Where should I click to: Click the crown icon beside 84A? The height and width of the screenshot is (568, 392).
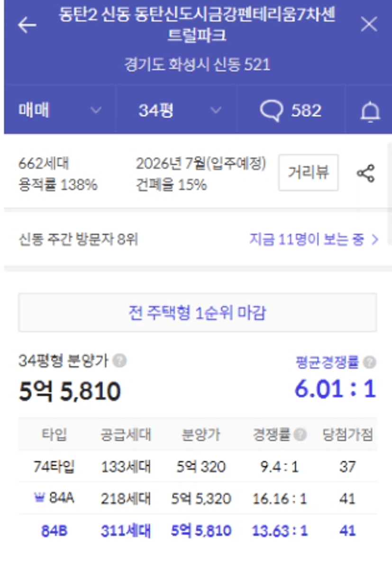[39, 497]
